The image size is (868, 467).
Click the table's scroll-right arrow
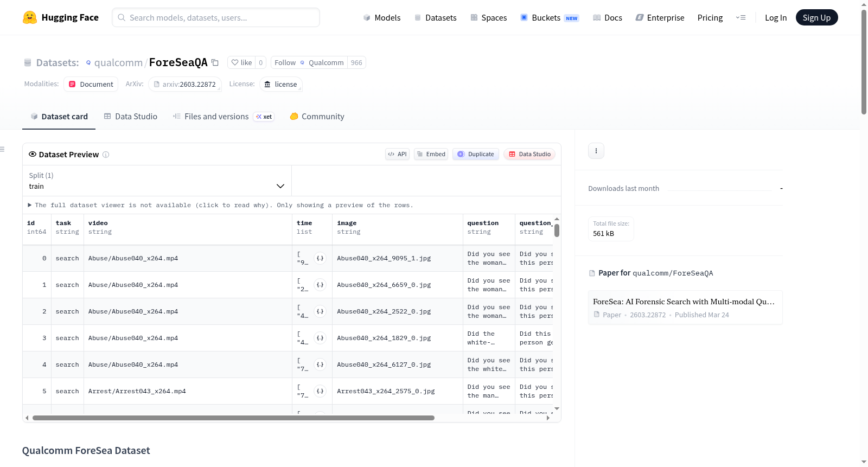coord(548,418)
